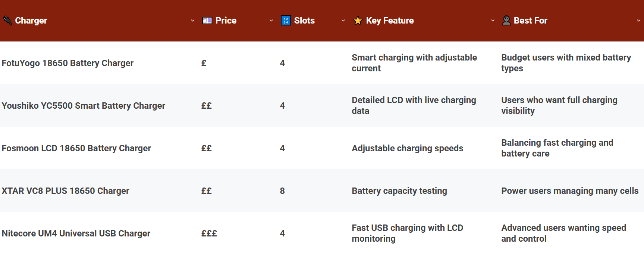Click the Detailed LCD with live charging data cell
Screen dimensions: 644x254
(414, 105)
